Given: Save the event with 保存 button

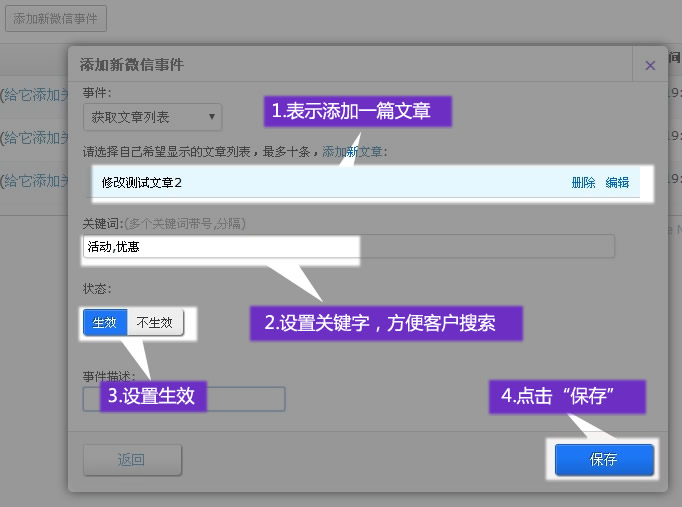Looking at the screenshot, I should coord(604,460).
